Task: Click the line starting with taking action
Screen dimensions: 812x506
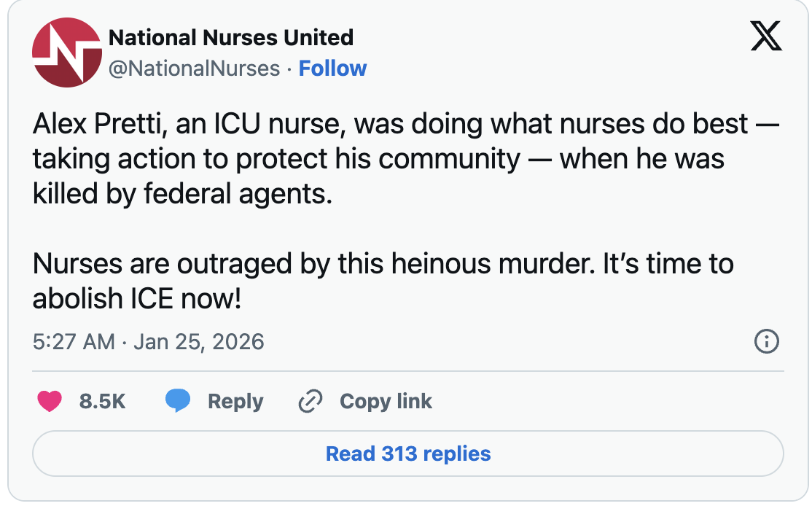Action: click(x=378, y=160)
